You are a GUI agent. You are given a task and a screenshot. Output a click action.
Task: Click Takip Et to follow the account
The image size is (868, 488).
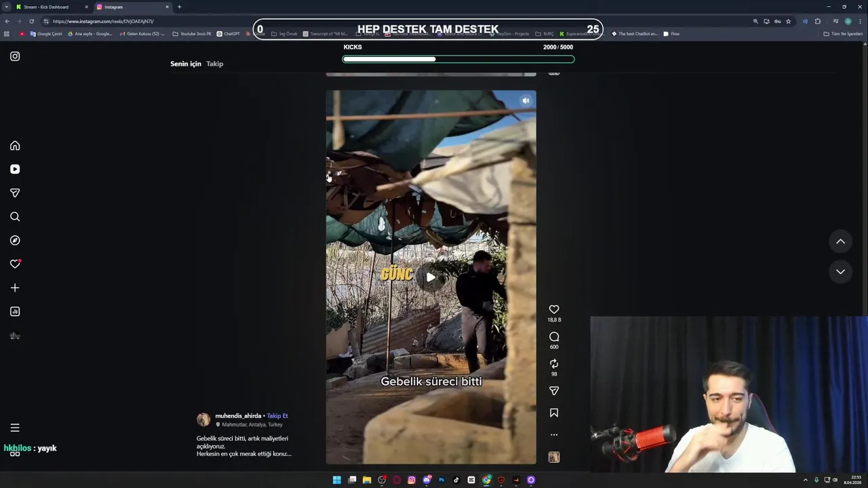(277, 415)
